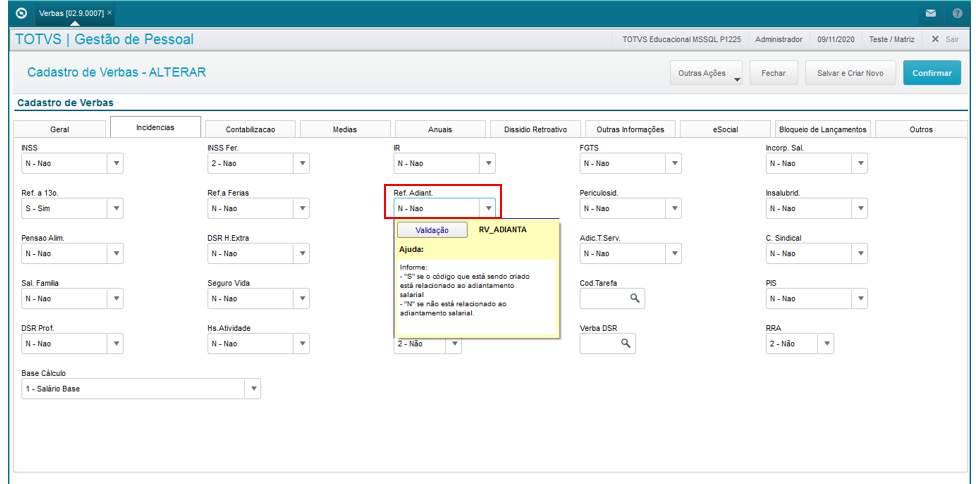Viewport: 976px width, 484px height.
Task: Click the date 09/11/2020
Action: click(836, 39)
